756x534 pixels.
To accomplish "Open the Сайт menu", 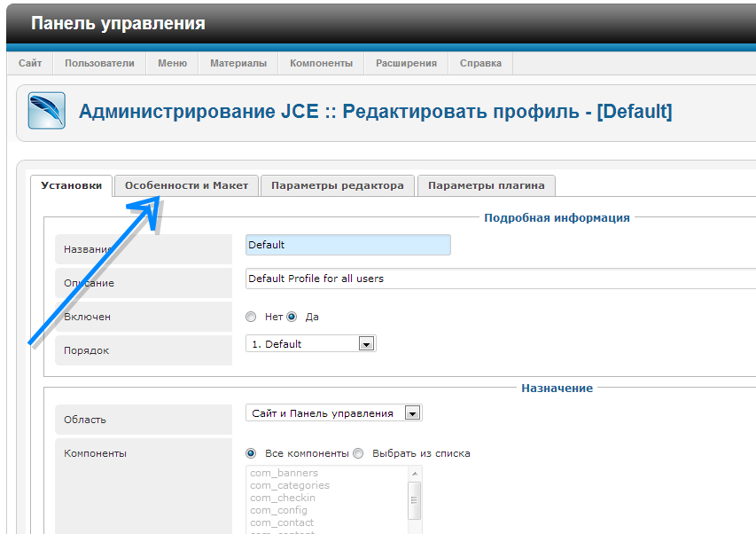I will [30, 64].
